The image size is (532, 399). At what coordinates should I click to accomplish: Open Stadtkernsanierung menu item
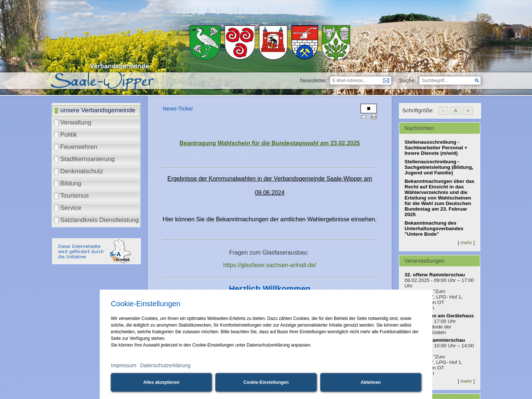(x=96, y=159)
